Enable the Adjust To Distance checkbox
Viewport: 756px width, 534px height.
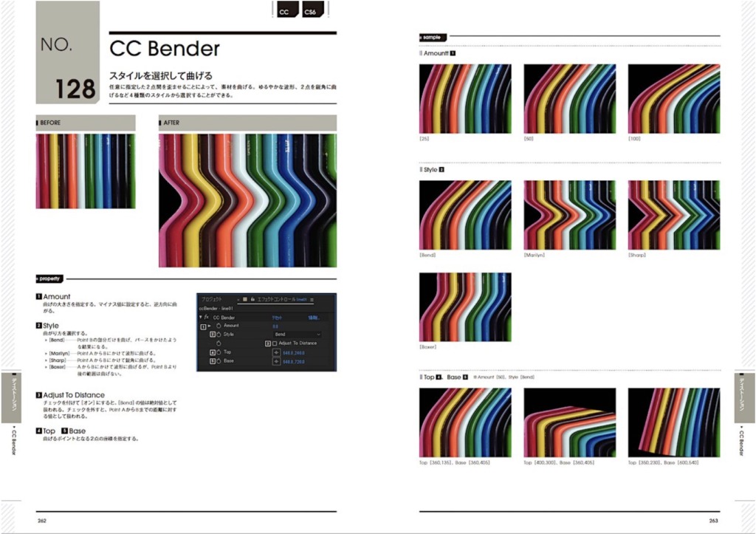[x=275, y=343]
